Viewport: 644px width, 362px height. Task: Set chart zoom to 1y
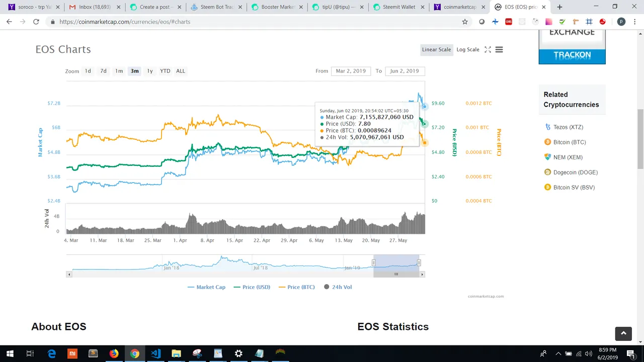tap(150, 71)
